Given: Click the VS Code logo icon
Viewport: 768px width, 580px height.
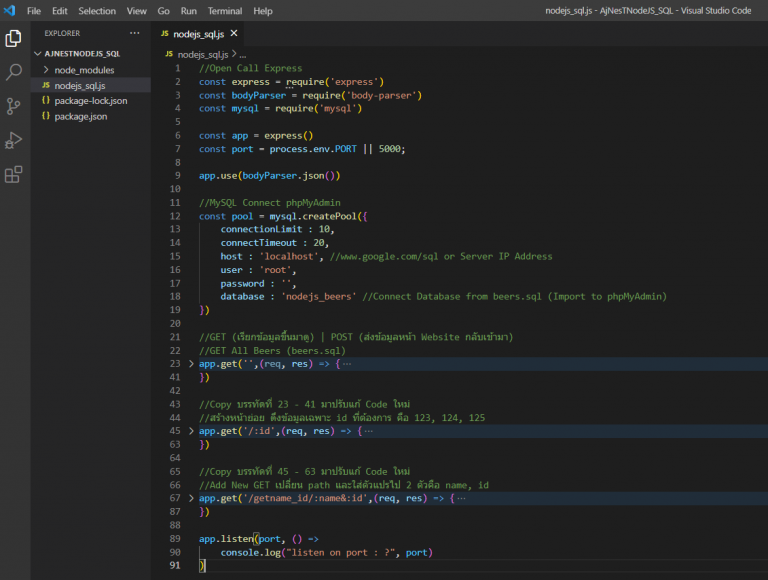Looking at the screenshot, I should click(x=9, y=11).
